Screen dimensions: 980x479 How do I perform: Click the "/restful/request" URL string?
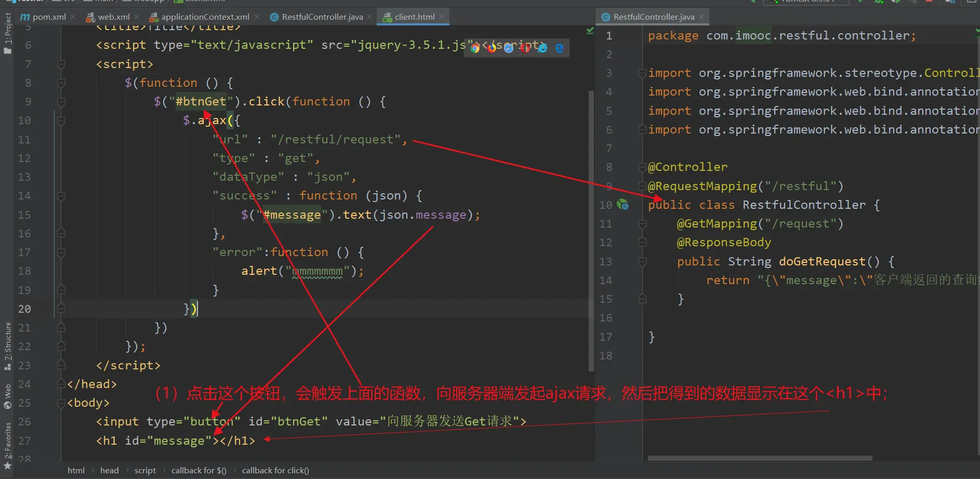pos(336,139)
